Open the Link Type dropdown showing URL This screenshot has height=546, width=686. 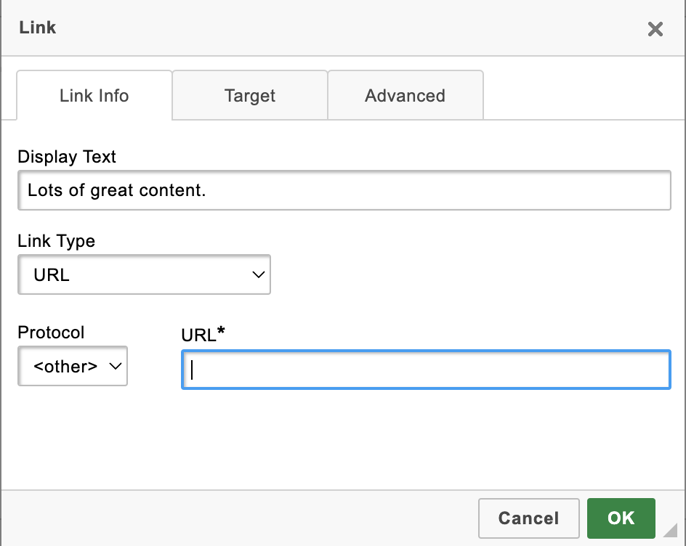pyautogui.click(x=144, y=275)
